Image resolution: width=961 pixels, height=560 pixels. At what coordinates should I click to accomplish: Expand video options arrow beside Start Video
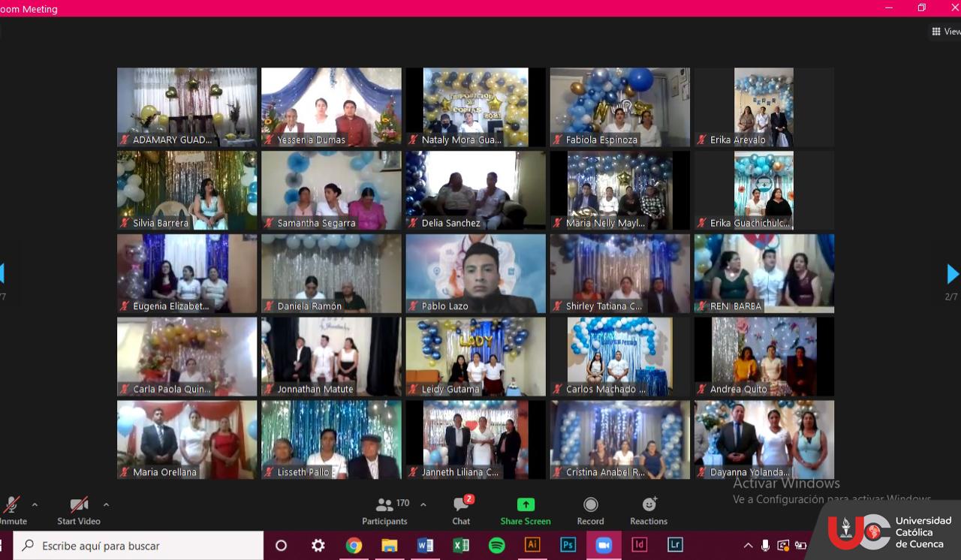coord(106,504)
